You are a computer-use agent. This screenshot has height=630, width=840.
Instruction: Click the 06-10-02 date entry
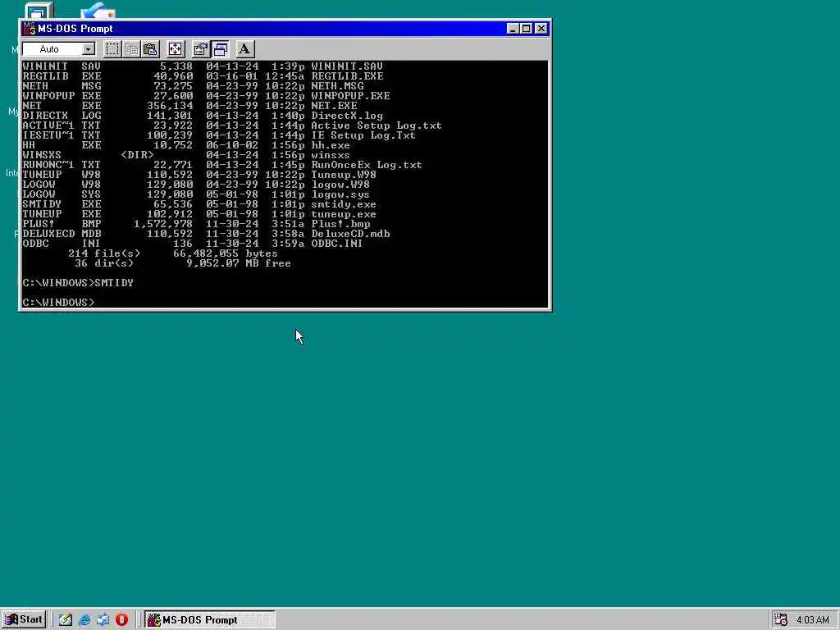tap(232, 145)
